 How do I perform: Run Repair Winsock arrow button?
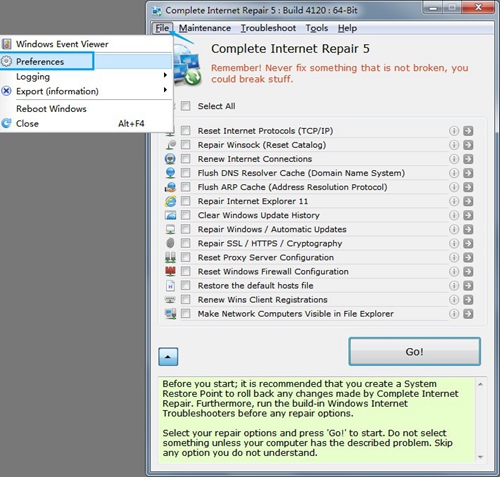point(468,145)
